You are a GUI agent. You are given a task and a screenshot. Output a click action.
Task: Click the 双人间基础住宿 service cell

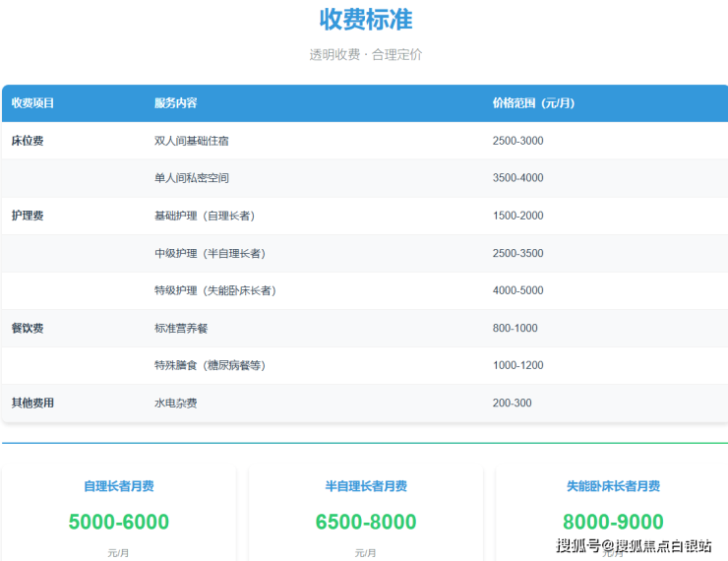coord(192,141)
